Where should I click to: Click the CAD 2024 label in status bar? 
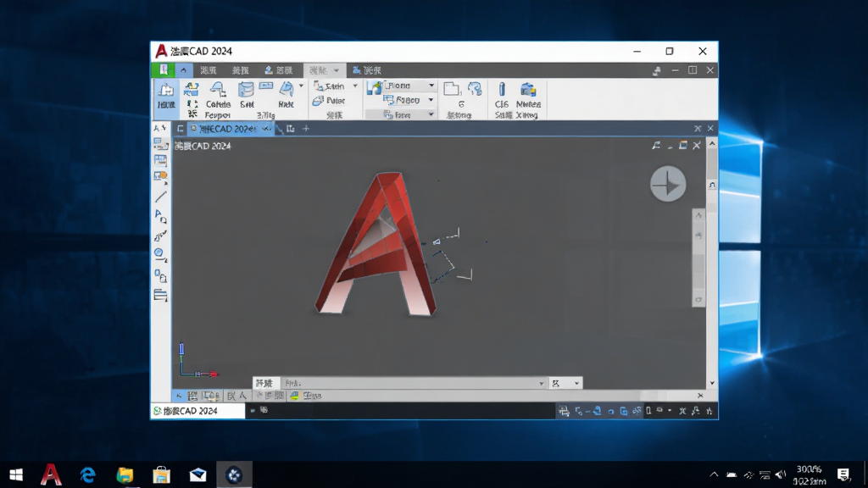(x=191, y=411)
